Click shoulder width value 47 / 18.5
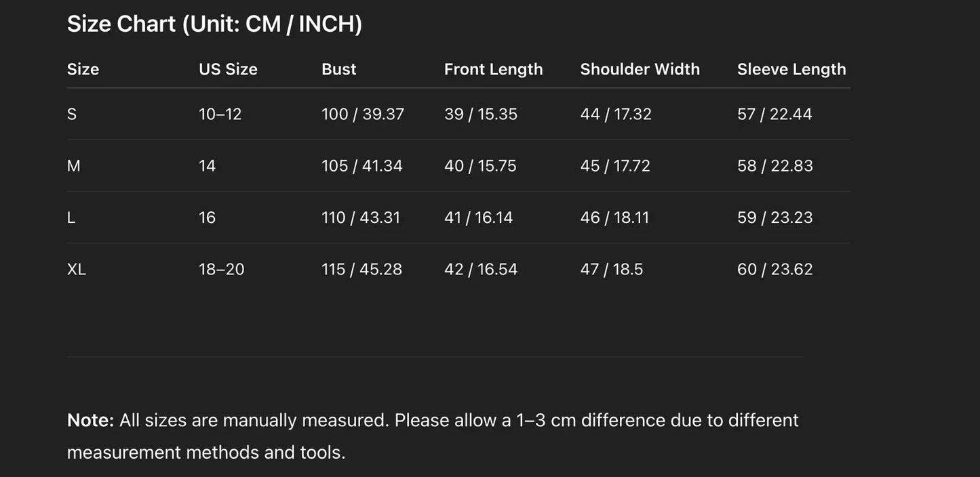The image size is (980, 477). click(x=611, y=269)
